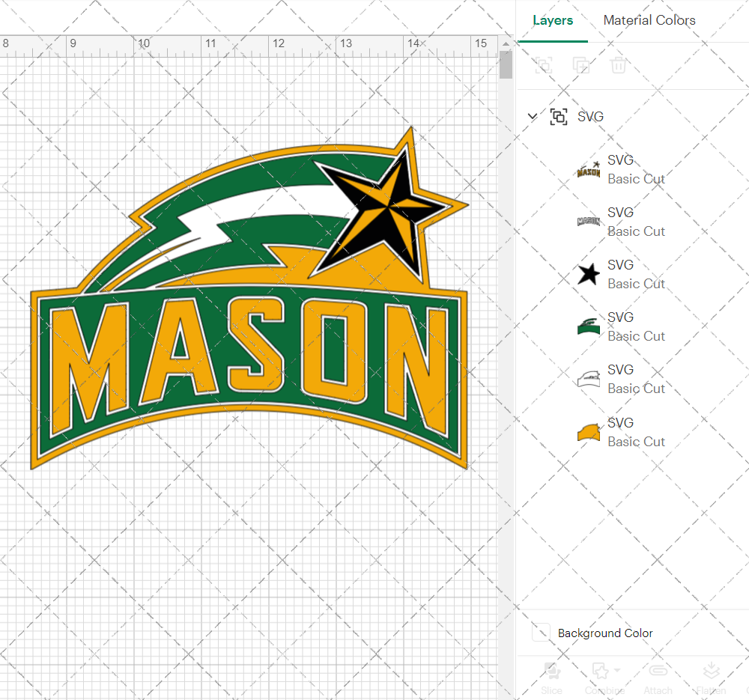This screenshot has width=749, height=700.
Task: Click the Delete trash icon
Action: coord(618,65)
